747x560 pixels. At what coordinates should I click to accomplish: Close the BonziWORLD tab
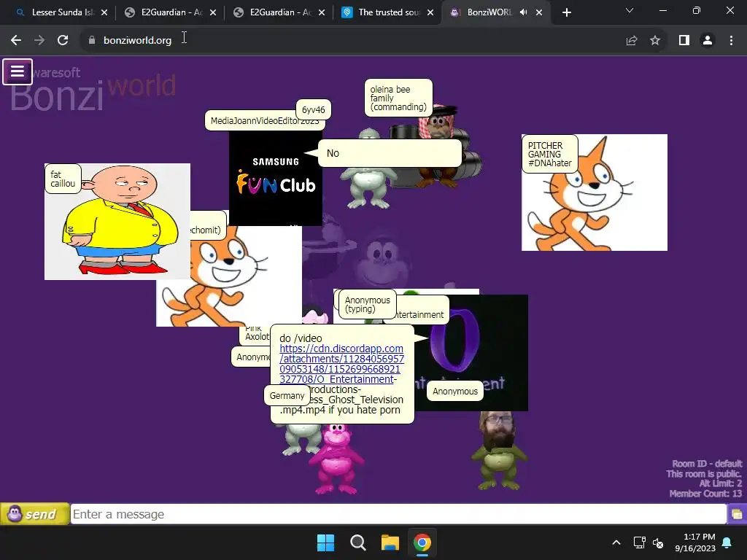click(539, 12)
